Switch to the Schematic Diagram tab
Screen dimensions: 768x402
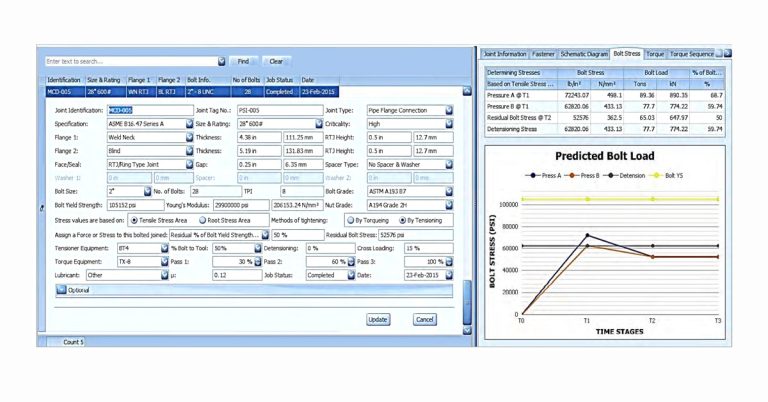point(584,54)
